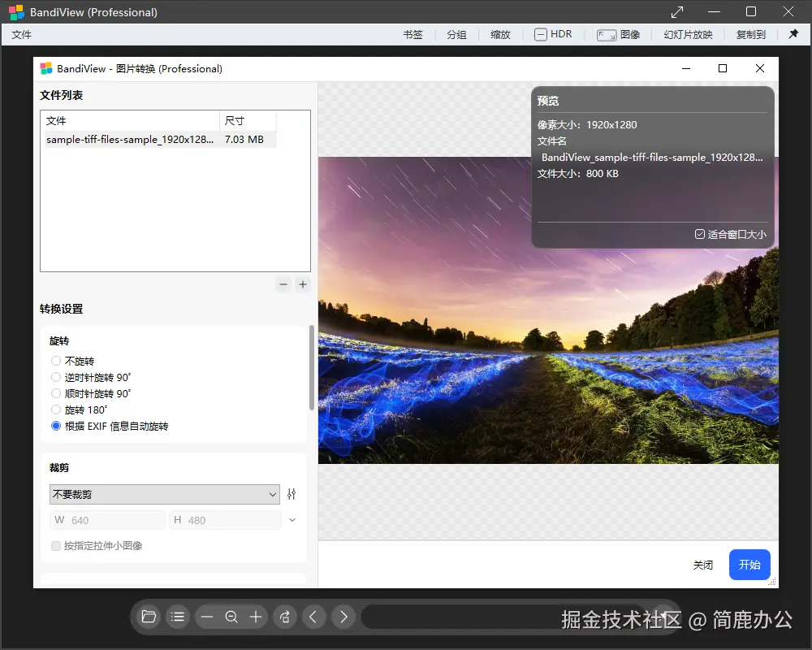Toggle 按指定拉伸小图像 checkbox
The width and height of the screenshot is (812, 650).
(x=56, y=546)
